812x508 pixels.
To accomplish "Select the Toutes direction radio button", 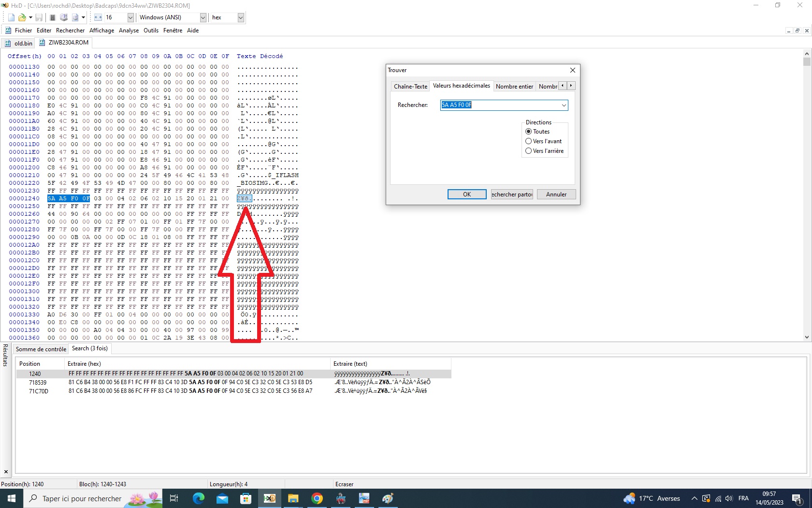I will 529,132.
